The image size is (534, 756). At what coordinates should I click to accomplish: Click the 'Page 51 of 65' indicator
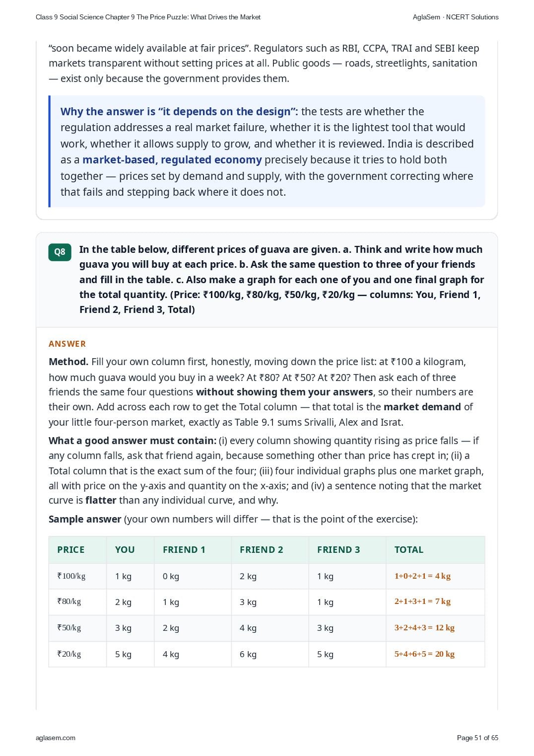click(x=477, y=738)
